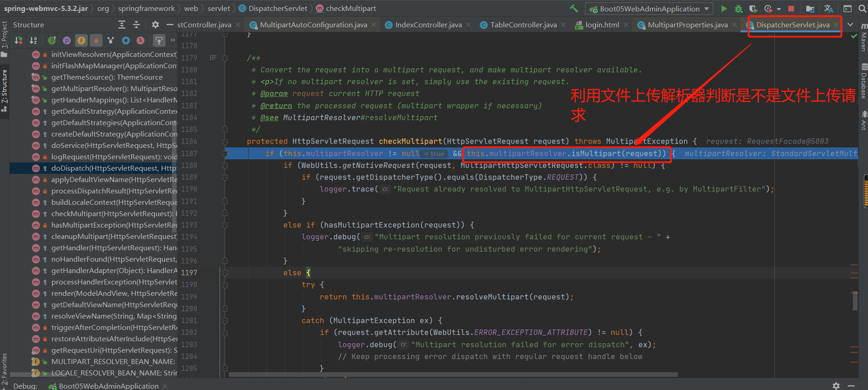Collapse catch block at line 1201
The image size is (868, 390).
tap(225, 321)
